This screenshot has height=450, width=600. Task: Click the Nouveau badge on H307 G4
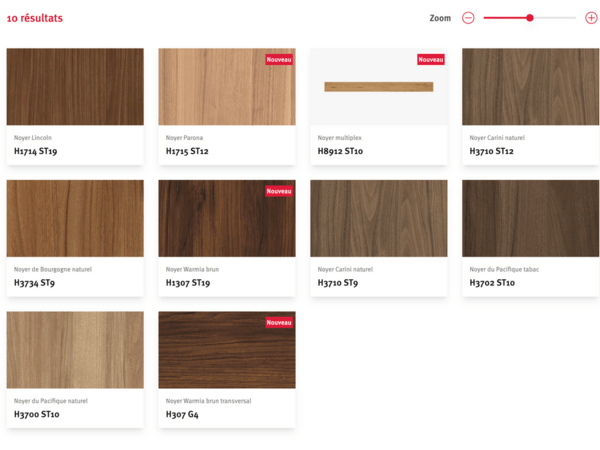coord(279,323)
